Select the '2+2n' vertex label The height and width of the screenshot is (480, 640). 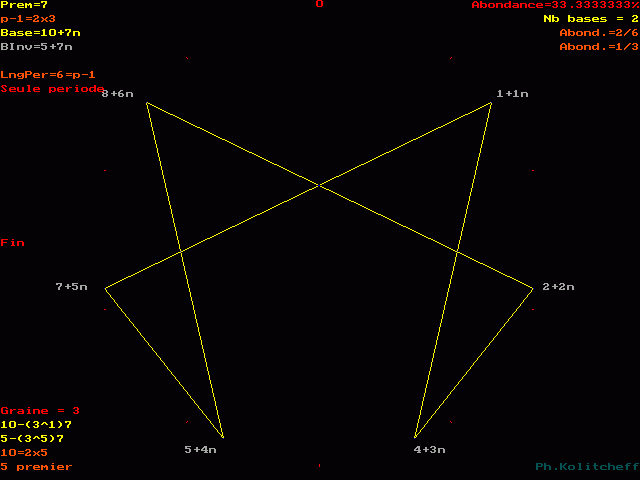click(x=558, y=287)
